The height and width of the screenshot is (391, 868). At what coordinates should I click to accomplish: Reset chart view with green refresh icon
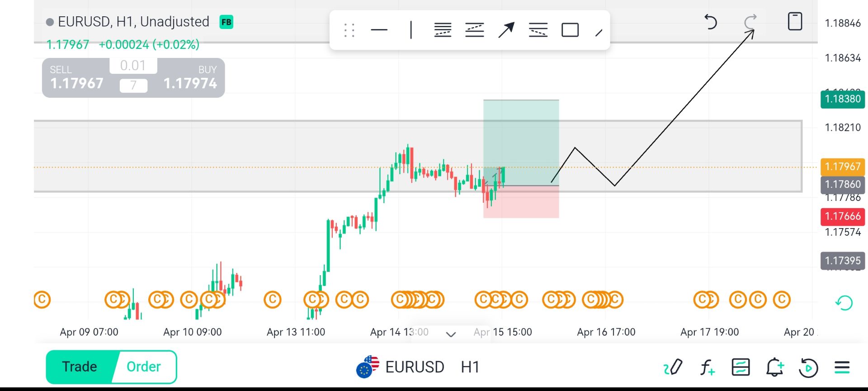(x=844, y=303)
